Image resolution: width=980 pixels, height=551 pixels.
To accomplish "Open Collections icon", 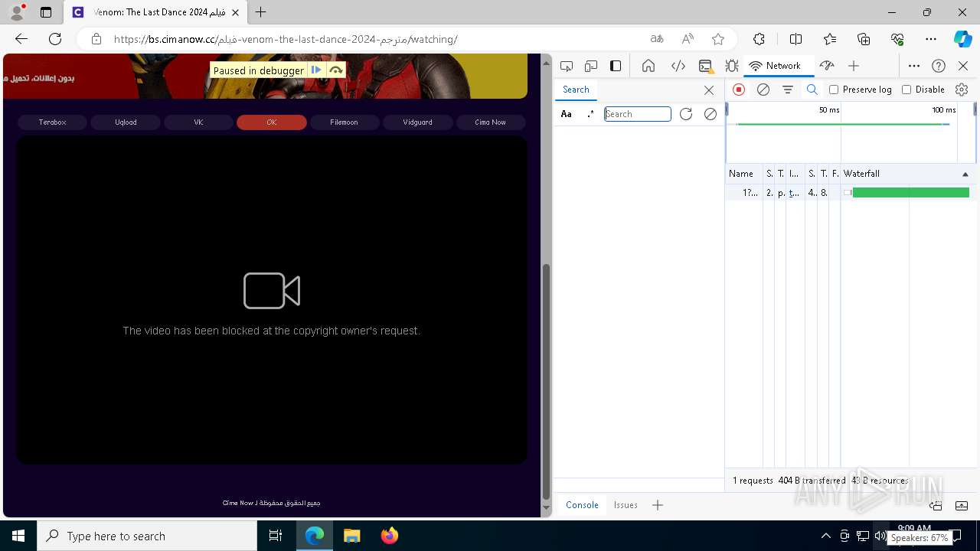I will (x=864, y=39).
